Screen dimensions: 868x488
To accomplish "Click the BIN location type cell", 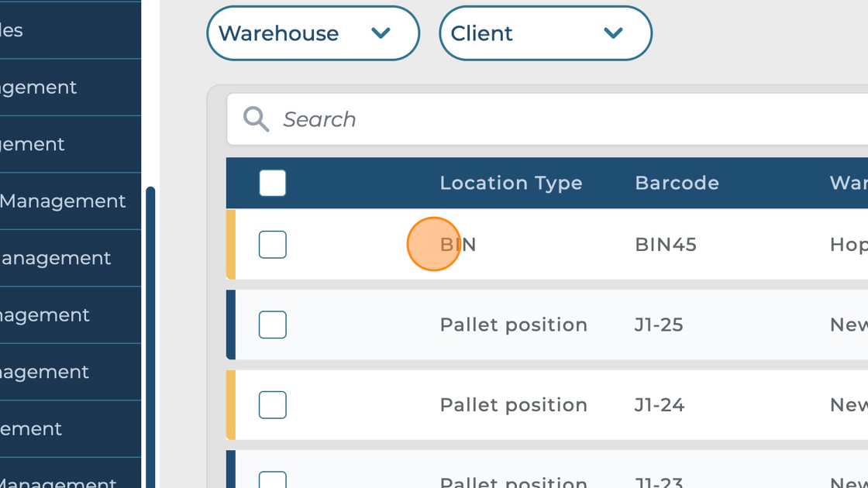I will tap(458, 245).
